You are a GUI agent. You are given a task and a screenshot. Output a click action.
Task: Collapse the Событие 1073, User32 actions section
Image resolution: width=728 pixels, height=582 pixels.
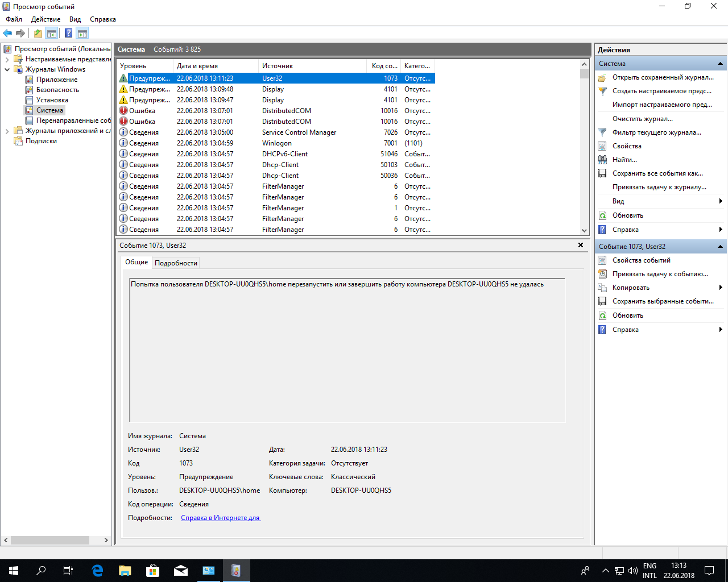720,247
